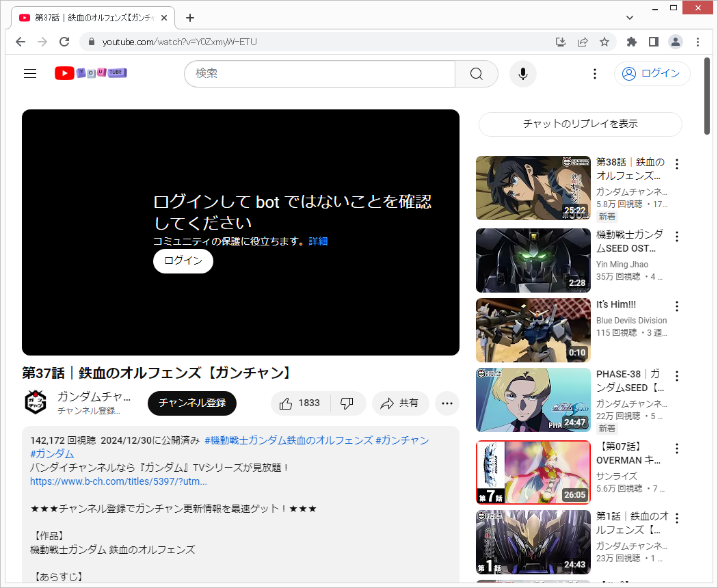This screenshot has height=588, width=718.
Task: Click the #ガンチャン hashtag link
Action: (402, 440)
